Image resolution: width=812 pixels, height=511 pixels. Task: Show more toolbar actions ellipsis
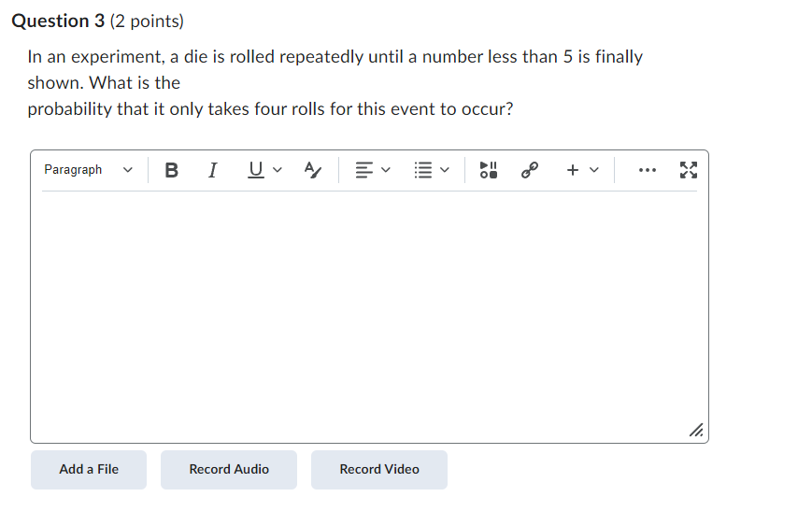pos(648,170)
